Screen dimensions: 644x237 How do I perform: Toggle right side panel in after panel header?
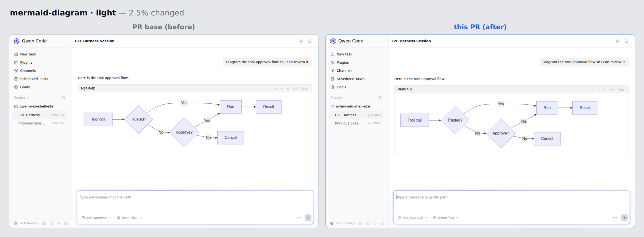pos(626,41)
